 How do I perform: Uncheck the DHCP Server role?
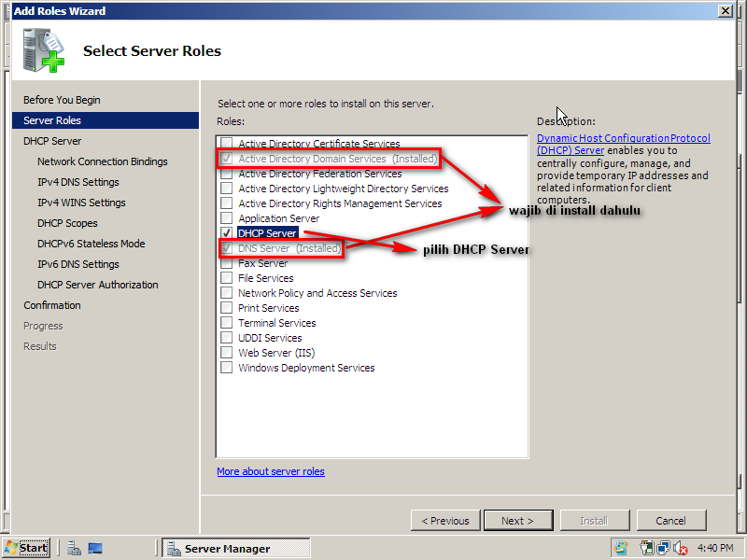[x=226, y=232]
